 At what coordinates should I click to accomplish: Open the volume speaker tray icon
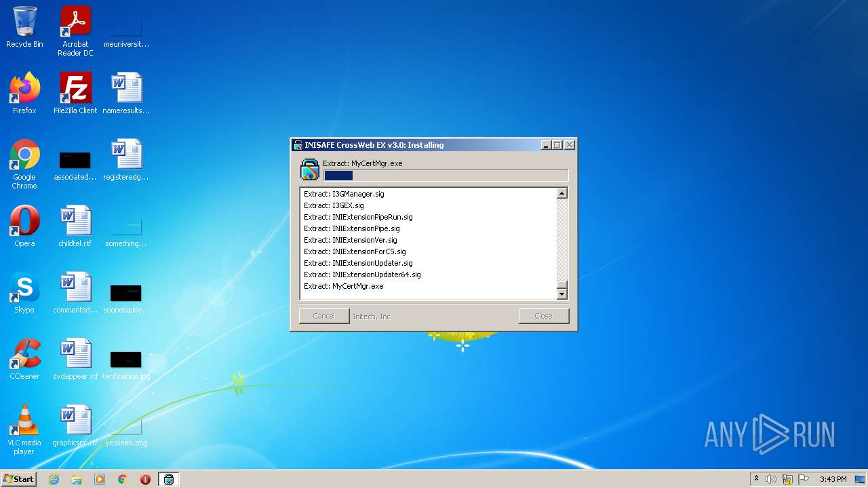point(771,479)
